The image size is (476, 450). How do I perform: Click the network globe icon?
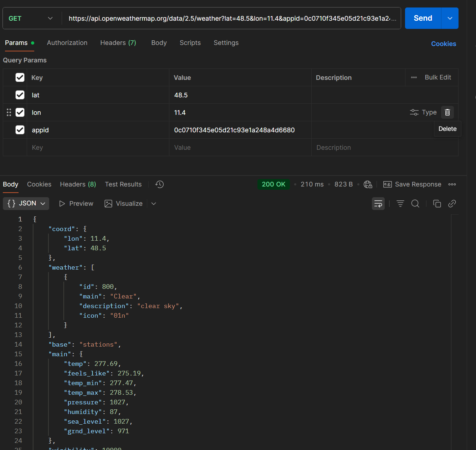[x=368, y=184]
